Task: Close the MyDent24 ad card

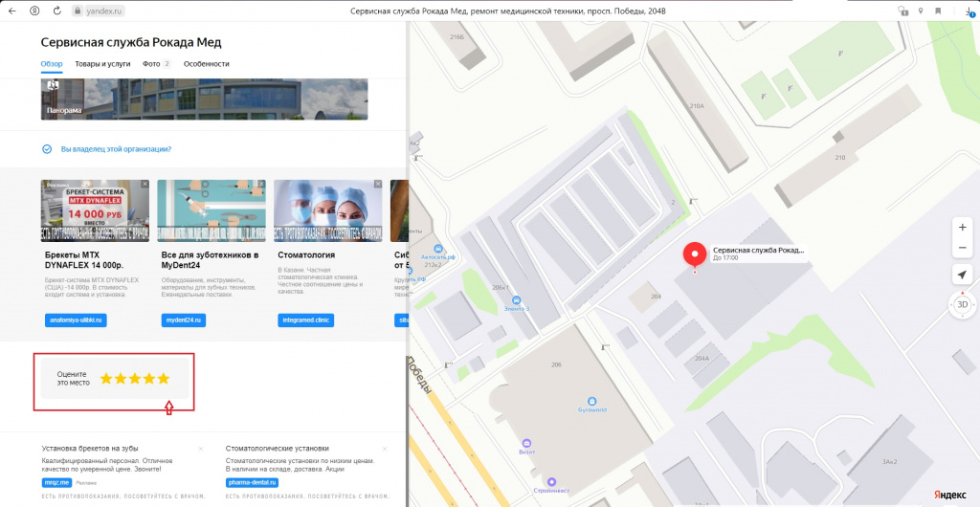Action: click(x=261, y=185)
